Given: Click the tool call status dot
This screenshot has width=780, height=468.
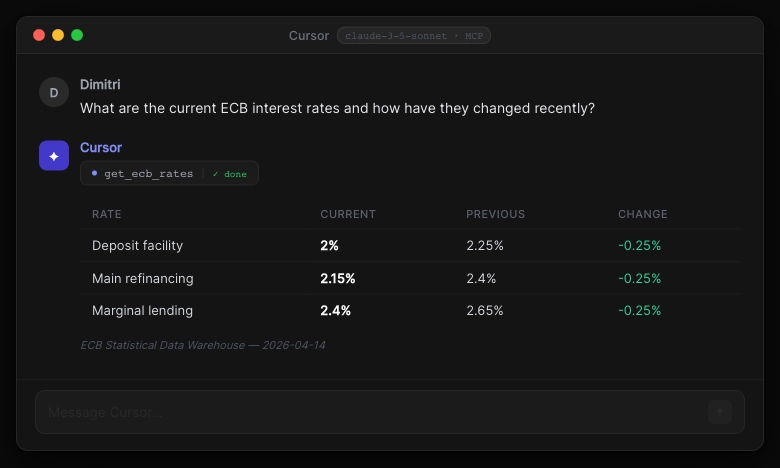Looking at the screenshot, I should (94, 173).
